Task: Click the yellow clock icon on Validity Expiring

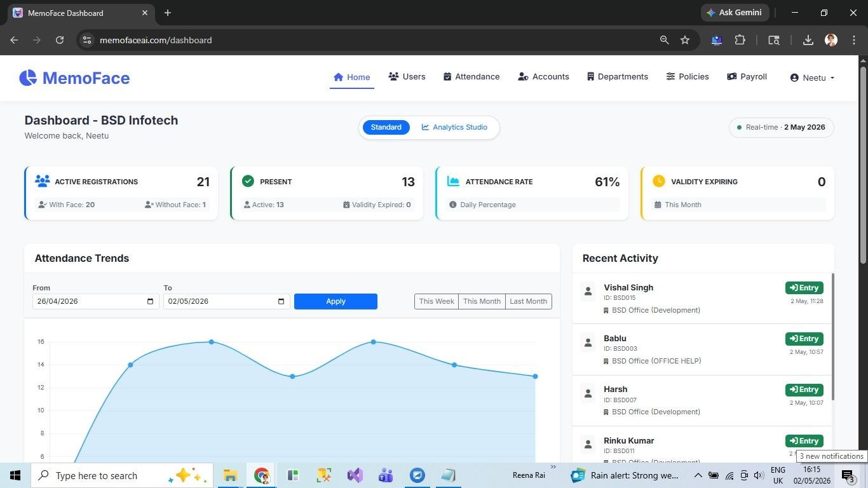Action: tap(659, 181)
